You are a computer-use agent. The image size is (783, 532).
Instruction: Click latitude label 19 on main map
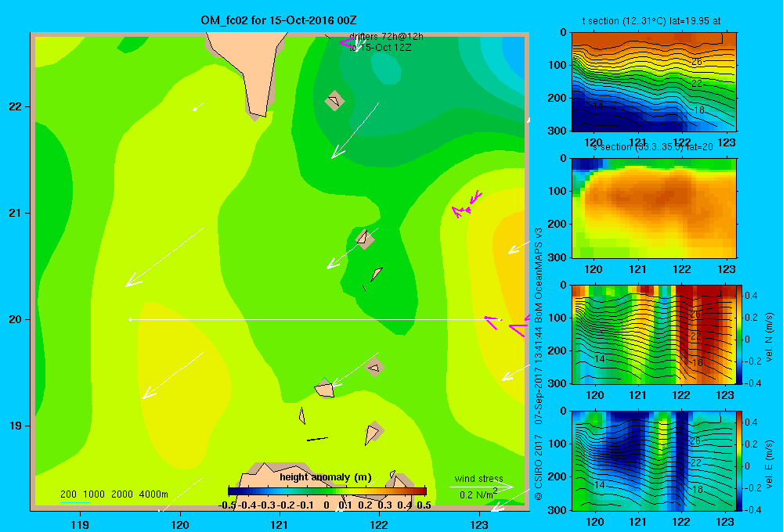[x=16, y=426]
